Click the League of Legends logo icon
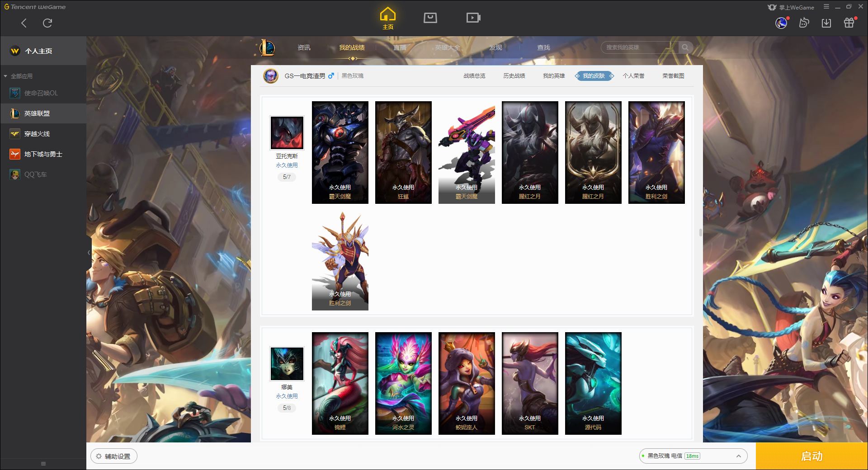 point(267,47)
